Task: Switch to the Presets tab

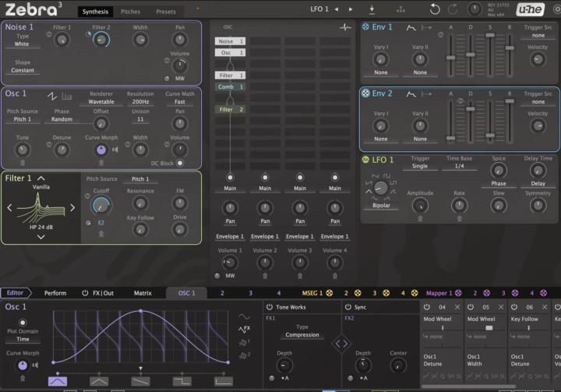Action: click(166, 12)
